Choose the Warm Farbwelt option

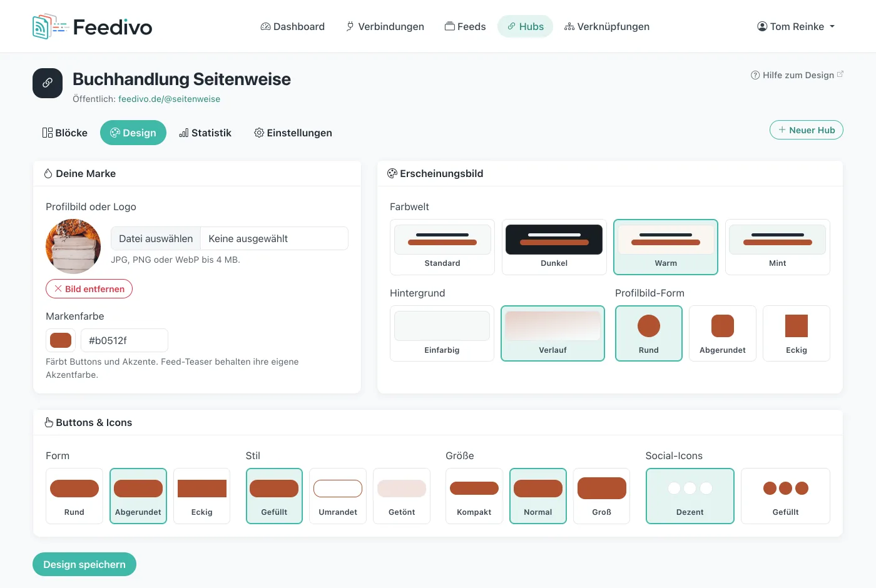(666, 247)
